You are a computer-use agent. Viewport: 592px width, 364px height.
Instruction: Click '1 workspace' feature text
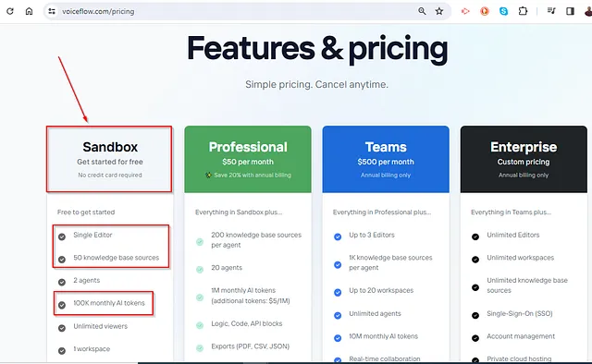pyautogui.click(x=92, y=349)
